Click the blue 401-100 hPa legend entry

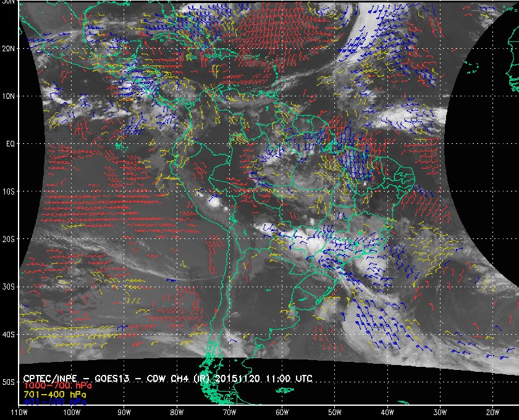(55, 402)
